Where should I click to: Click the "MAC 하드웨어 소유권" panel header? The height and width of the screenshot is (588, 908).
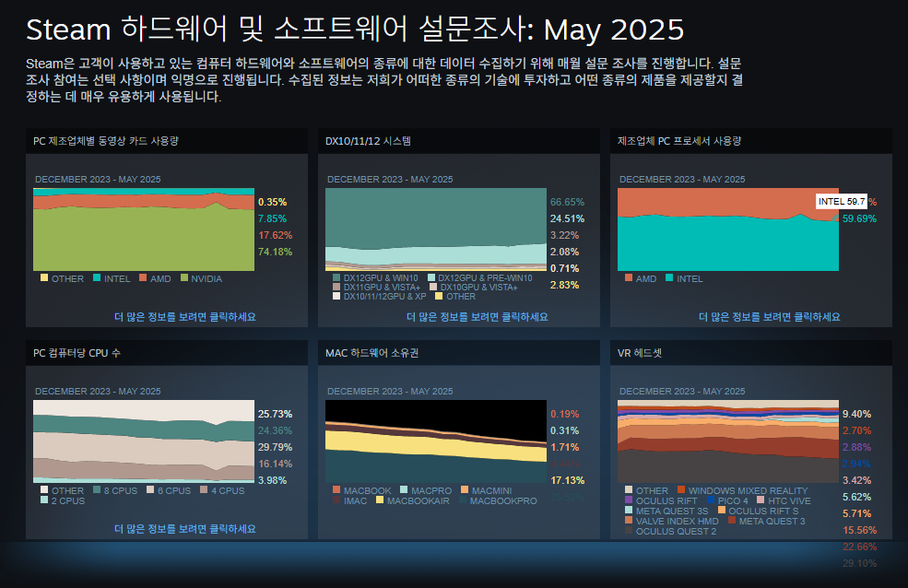(459, 352)
